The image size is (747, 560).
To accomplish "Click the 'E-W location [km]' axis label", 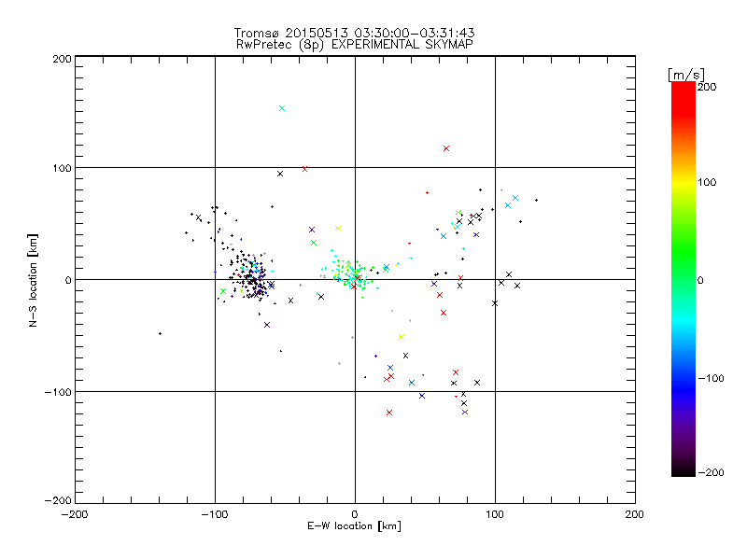I will 354,526.
